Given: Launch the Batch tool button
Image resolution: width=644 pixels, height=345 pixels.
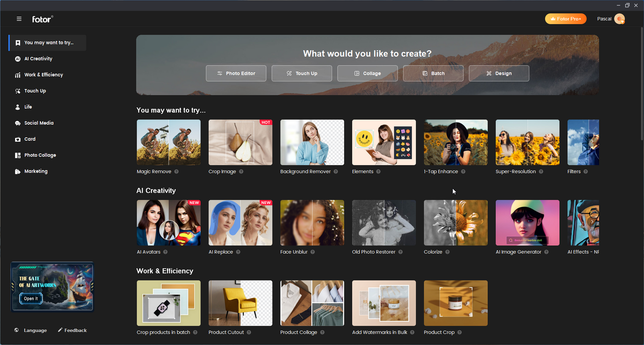Looking at the screenshot, I should (x=433, y=73).
